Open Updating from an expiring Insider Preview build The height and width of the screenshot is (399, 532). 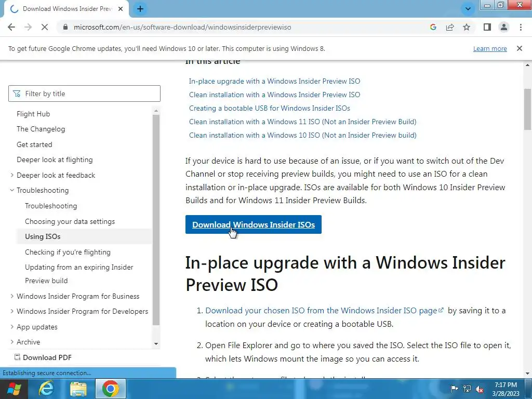79,274
